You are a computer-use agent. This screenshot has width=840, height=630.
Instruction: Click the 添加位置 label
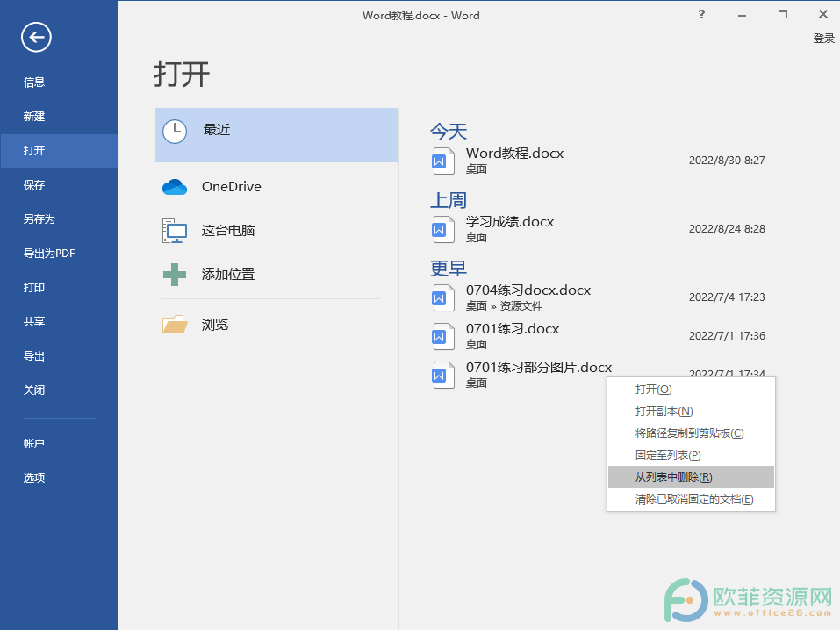pos(227,275)
